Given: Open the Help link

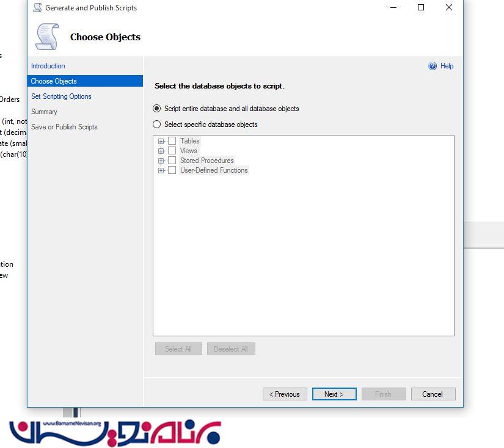Looking at the screenshot, I should coord(447,66).
